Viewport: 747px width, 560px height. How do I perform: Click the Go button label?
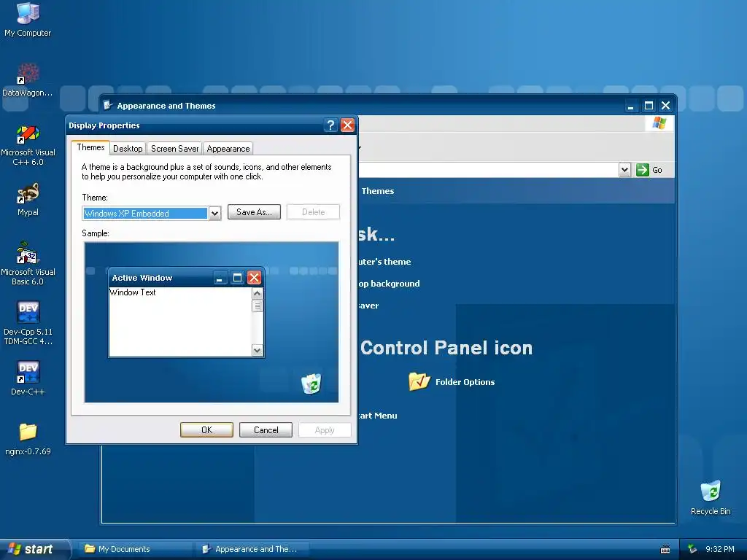pyautogui.click(x=657, y=170)
